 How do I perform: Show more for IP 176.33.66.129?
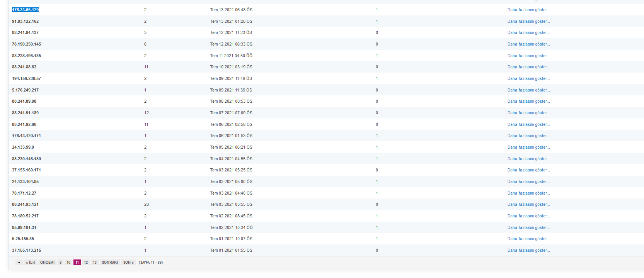pyautogui.click(x=528, y=10)
